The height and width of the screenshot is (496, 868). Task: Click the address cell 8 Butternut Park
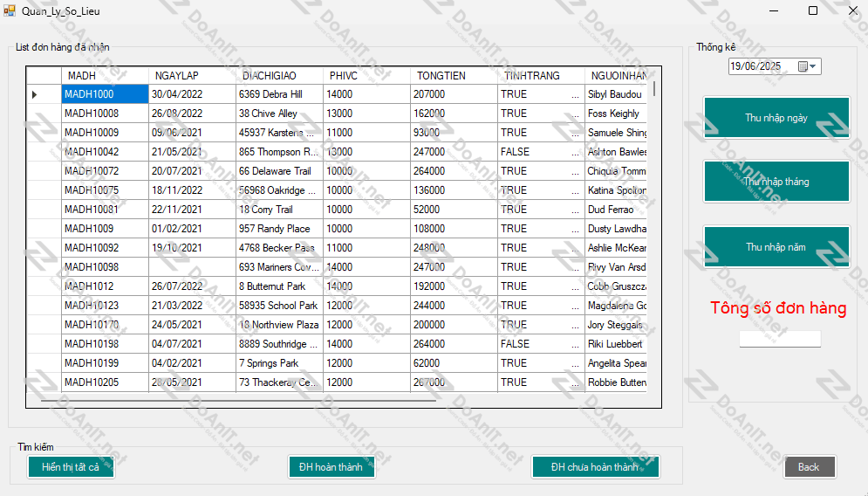[x=279, y=286]
